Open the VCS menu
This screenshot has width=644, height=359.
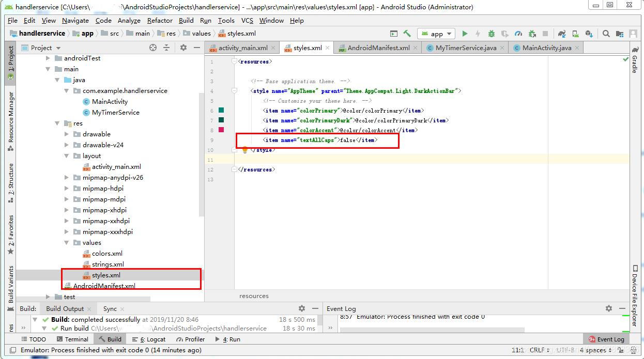coord(247,20)
